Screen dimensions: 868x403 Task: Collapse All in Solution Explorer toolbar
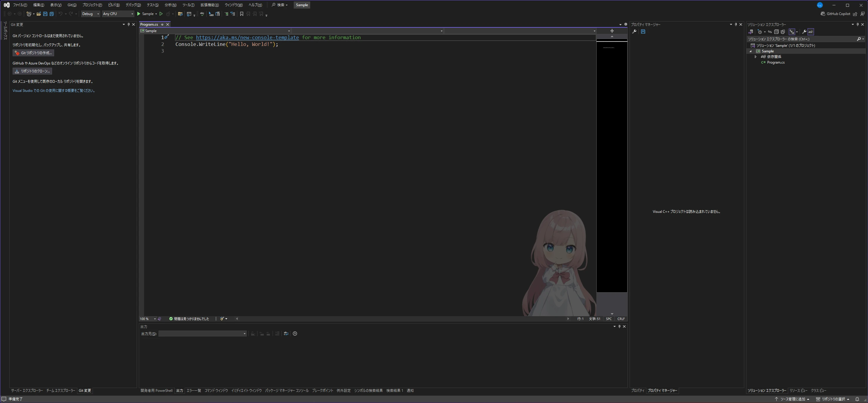(x=776, y=32)
